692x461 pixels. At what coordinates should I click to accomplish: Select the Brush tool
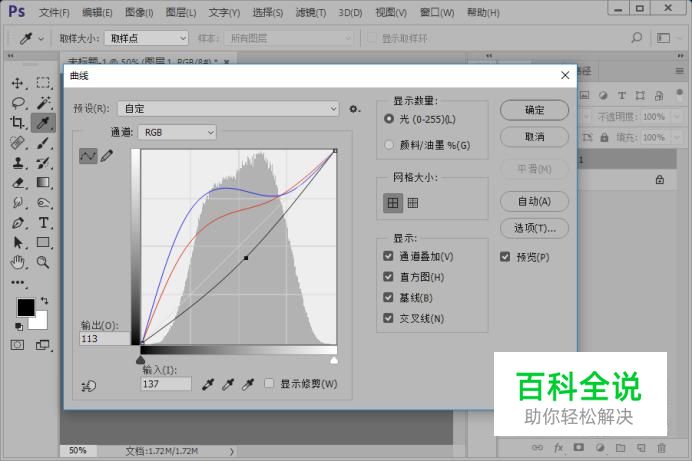pos(43,143)
